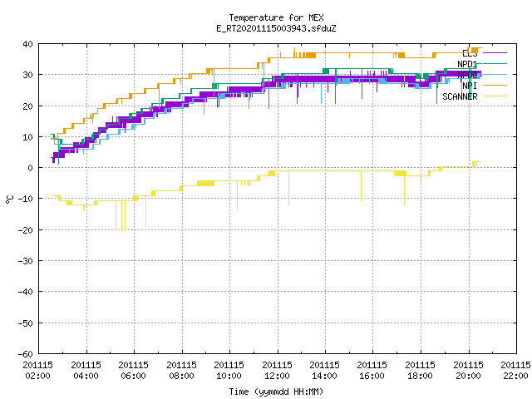Screen dimensions: 532x399
Task: Click the y-axis label -20
Action: click(26, 230)
